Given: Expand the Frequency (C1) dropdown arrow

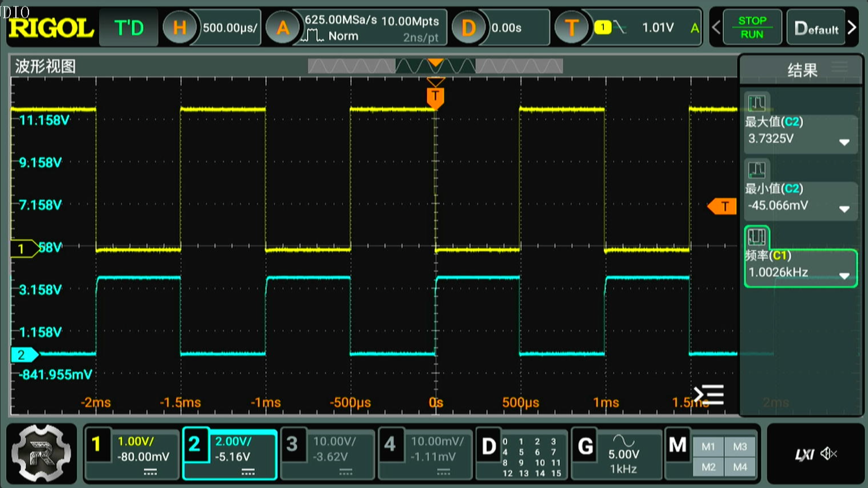Looking at the screenshot, I should pos(844,276).
